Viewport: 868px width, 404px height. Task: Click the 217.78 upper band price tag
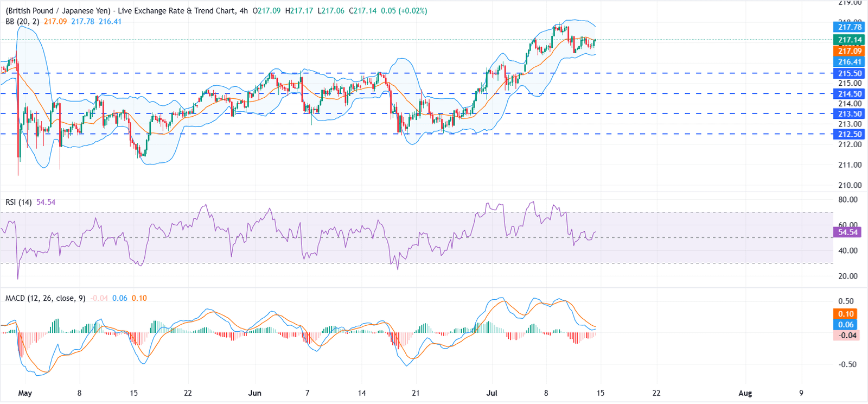(849, 27)
